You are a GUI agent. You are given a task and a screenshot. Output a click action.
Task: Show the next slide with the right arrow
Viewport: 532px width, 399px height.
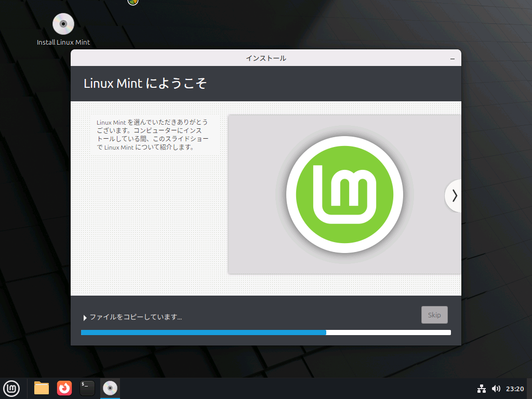[x=454, y=195]
